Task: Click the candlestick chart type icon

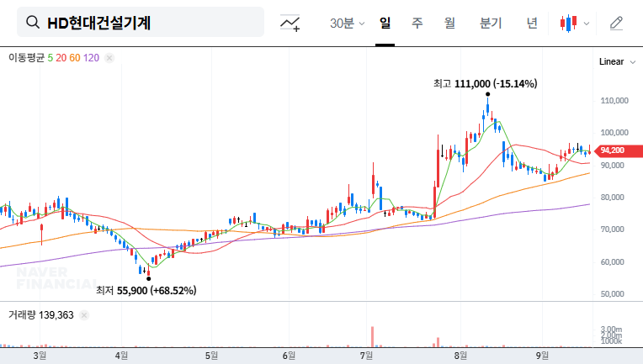Action: click(x=568, y=24)
